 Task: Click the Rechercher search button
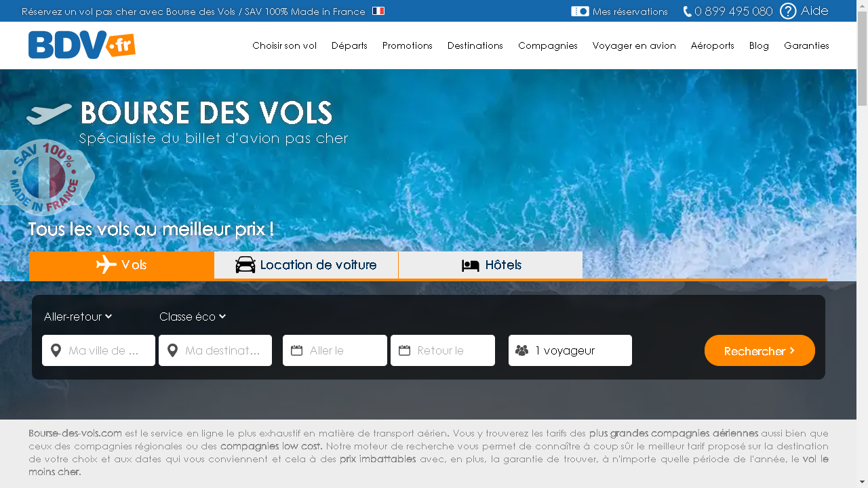tap(759, 350)
